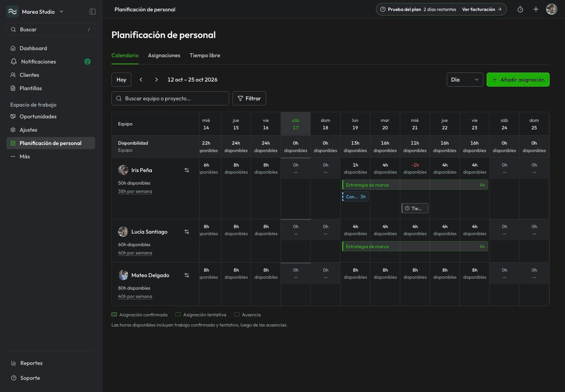Open Lucía Santiago's Estrategia de marca assignment bar

[x=415, y=247]
